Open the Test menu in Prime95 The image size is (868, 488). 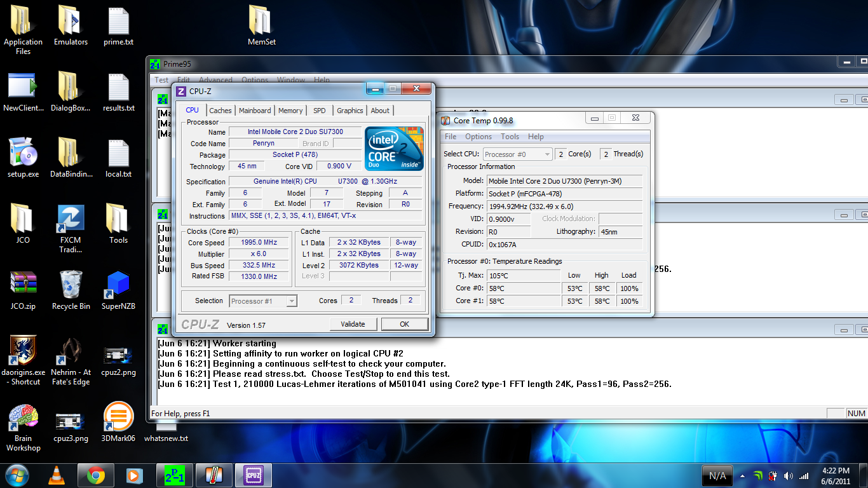(161, 80)
